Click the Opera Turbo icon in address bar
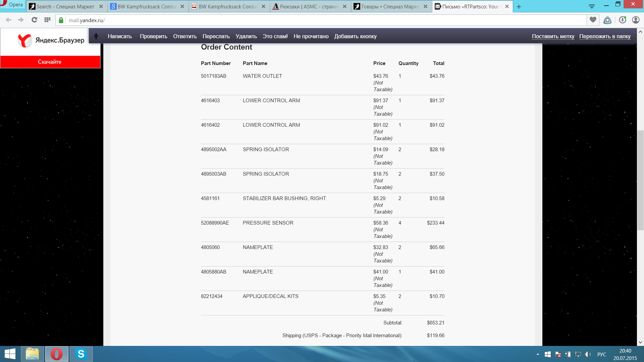 (x=607, y=20)
